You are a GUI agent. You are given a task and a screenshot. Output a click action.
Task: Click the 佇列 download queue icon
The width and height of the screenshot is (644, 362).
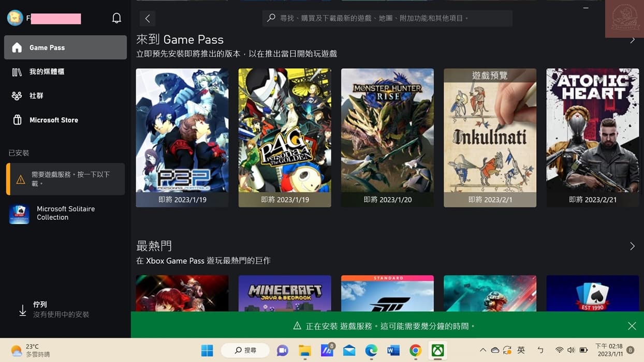tap(23, 309)
